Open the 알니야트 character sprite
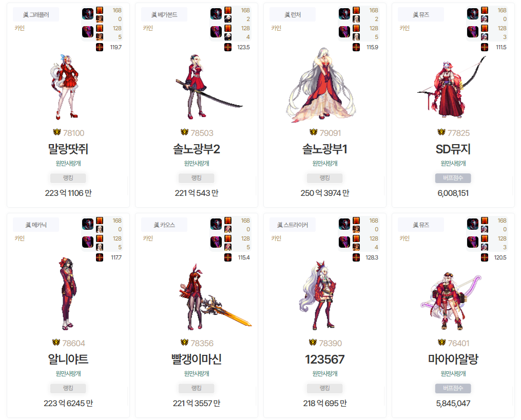 68,293
